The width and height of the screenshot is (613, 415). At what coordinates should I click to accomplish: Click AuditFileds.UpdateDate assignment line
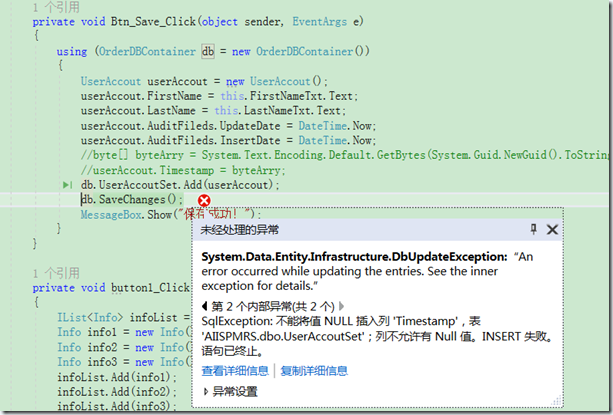coord(228,126)
